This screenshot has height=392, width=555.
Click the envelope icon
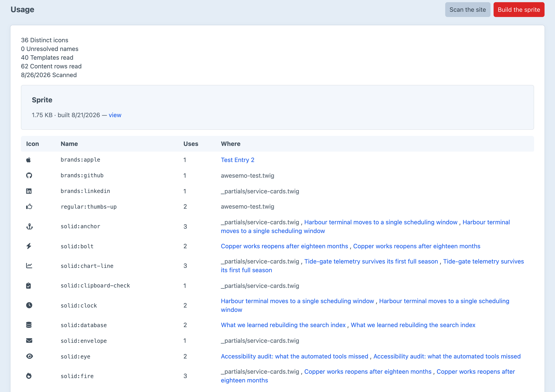coord(29,341)
